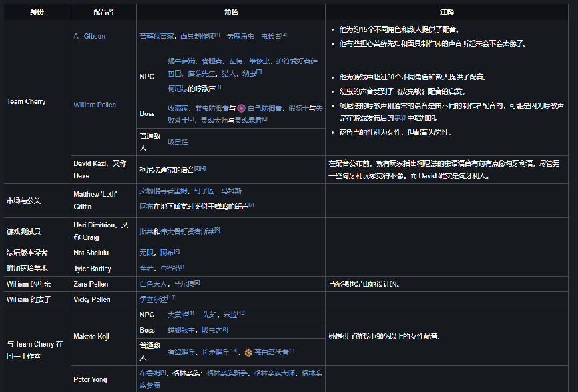
Task: Click the White Defender charm icon
Action: pos(242,108)
